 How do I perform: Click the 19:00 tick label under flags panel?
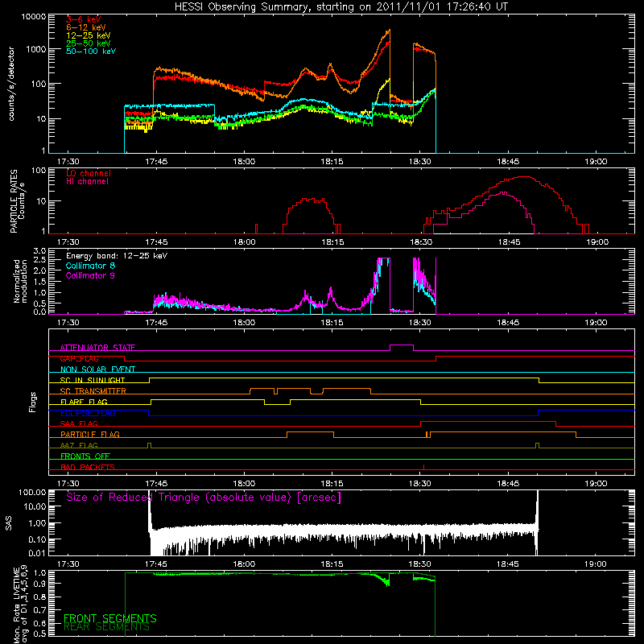tap(596, 483)
